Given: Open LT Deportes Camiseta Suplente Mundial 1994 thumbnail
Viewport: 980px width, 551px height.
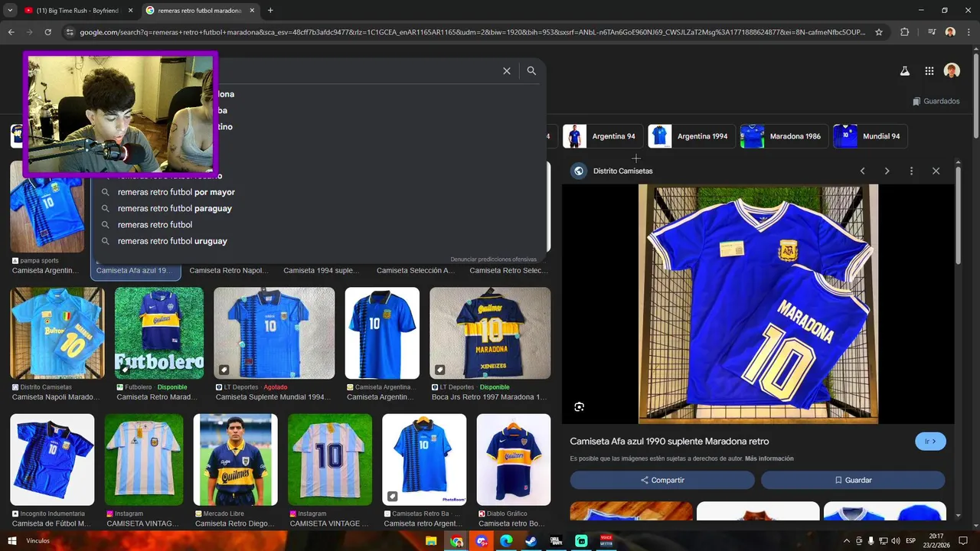Looking at the screenshot, I should click(x=274, y=333).
